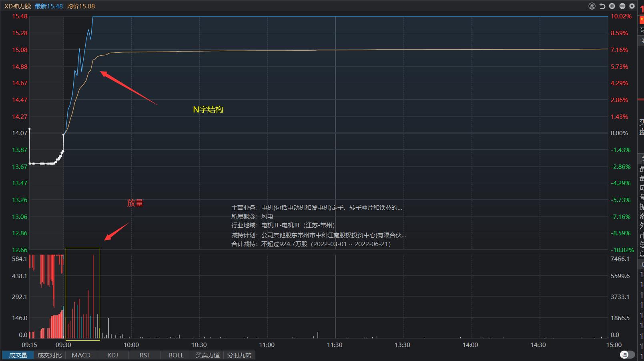Click the -10.02% lower limit percentage label
The width and height of the screenshot is (644, 361).
(x=622, y=250)
